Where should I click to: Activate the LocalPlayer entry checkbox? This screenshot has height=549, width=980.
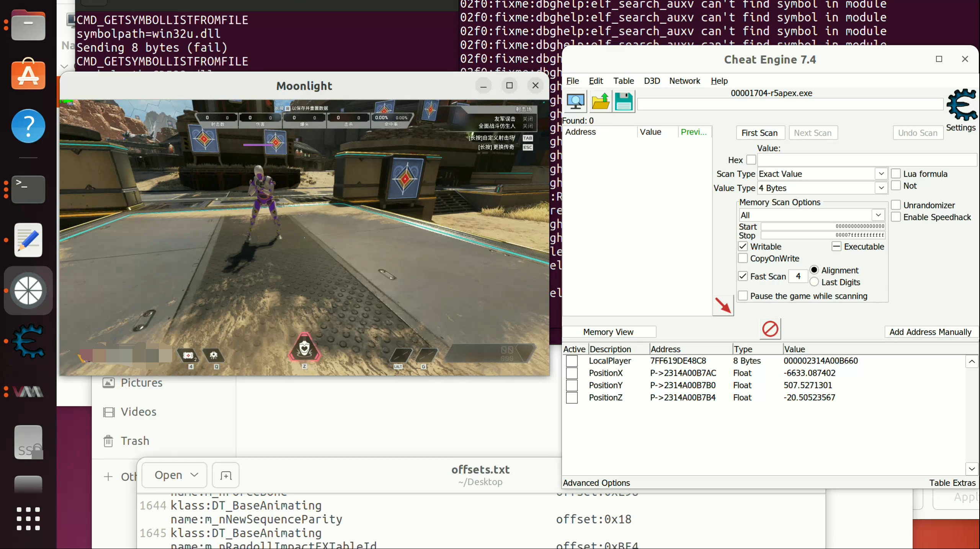[572, 361]
